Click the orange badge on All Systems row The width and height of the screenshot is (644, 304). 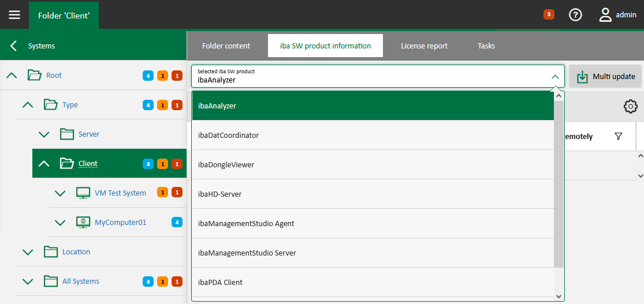[163, 282]
